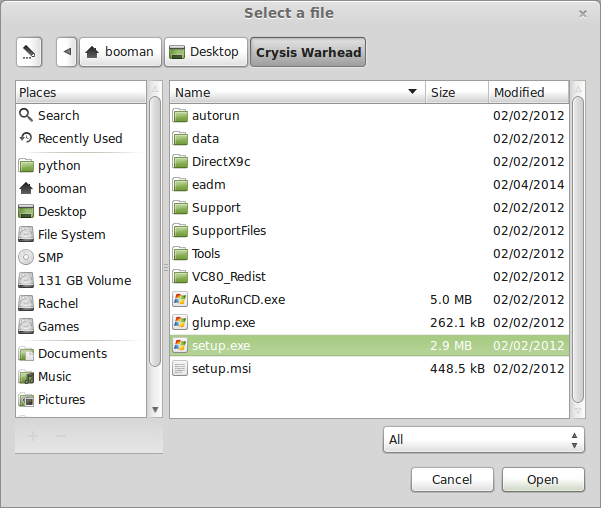Click the left-arrow path scroll button

point(67,52)
